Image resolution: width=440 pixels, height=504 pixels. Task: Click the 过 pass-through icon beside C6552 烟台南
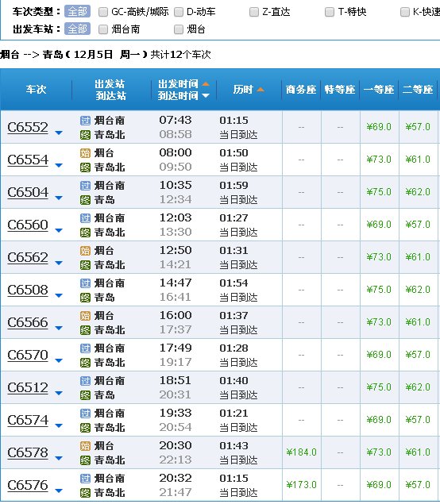click(x=85, y=121)
